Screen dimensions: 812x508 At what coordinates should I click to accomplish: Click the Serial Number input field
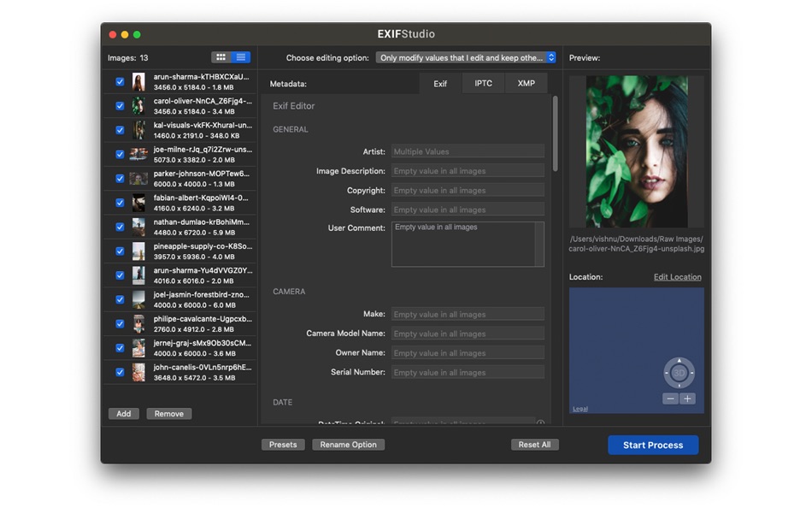[468, 372]
